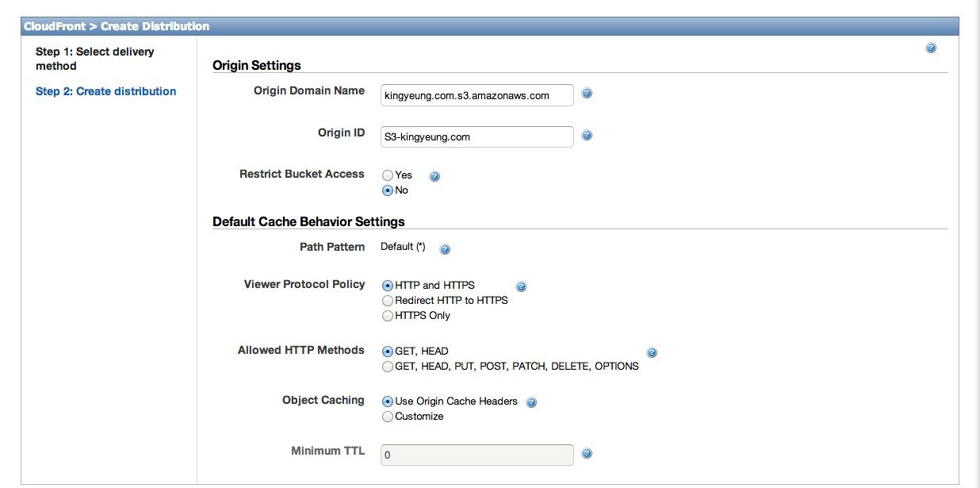The height and width of the screenshot is (488, 980).
Task: Click the Default (*) path pattern value
Action: pos(403,247)
